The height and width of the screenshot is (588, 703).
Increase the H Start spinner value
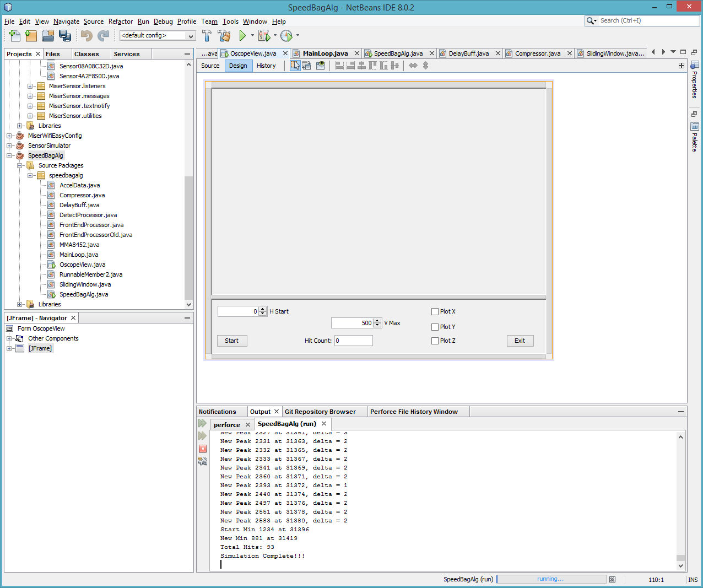click(x=263, y=309)
